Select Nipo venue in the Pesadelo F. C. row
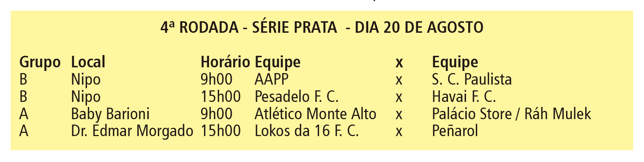 (86, 97)
